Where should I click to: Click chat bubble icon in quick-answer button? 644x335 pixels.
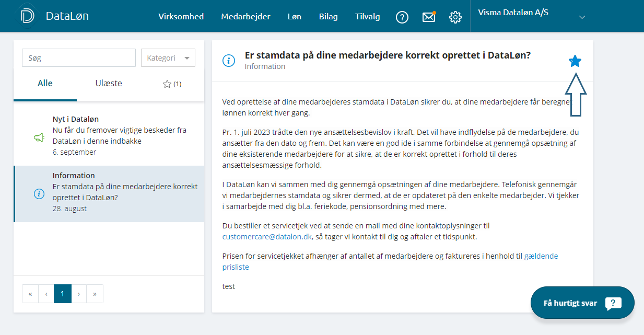click(613, 304)
